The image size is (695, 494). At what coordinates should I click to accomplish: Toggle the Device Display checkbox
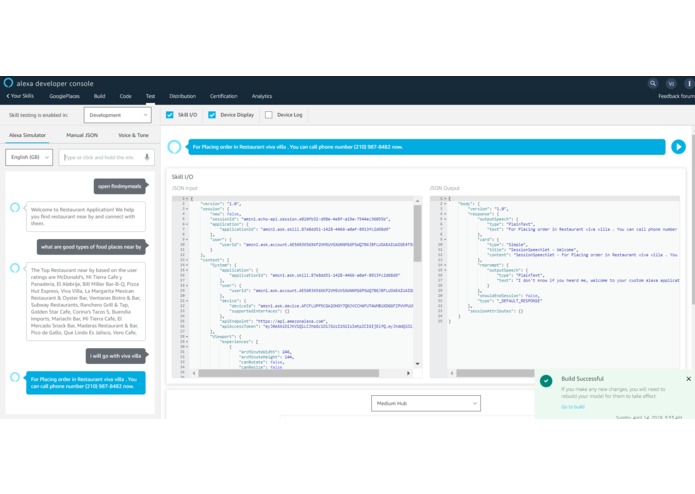[x=212, y=115]
